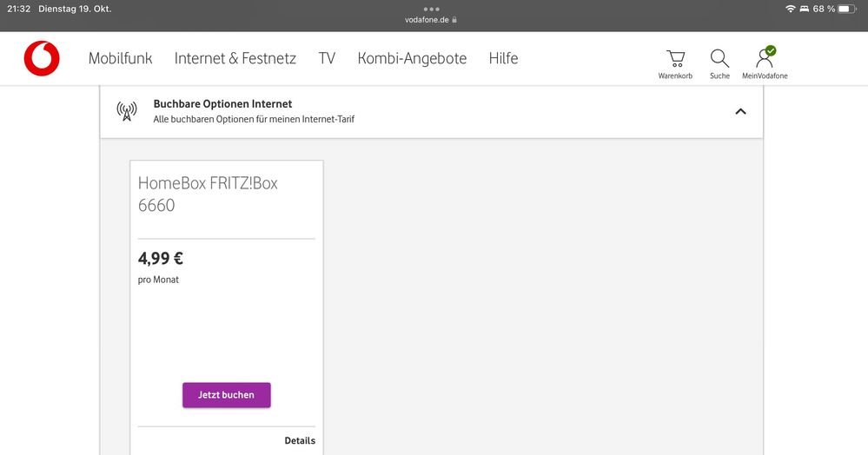This screenshot has width=868, height=455.
Task: Click the Buchbare Optionen Internet heading
Action: pos(222,104)
